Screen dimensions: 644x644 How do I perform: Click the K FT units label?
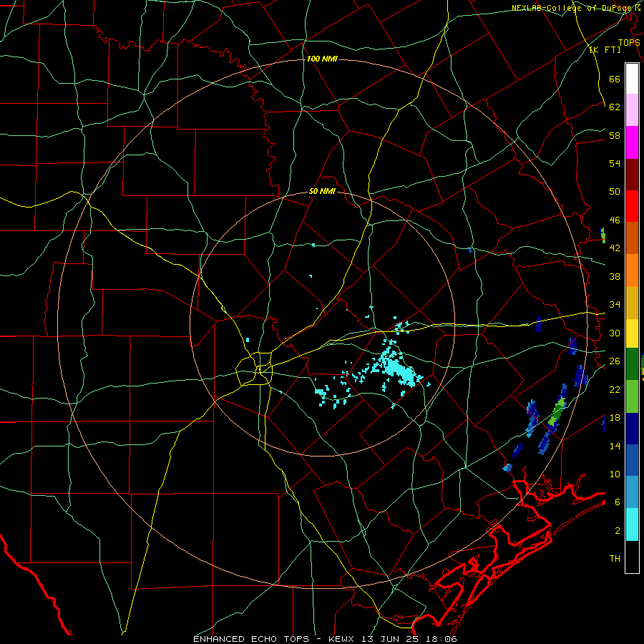click(x=605, y=49)
